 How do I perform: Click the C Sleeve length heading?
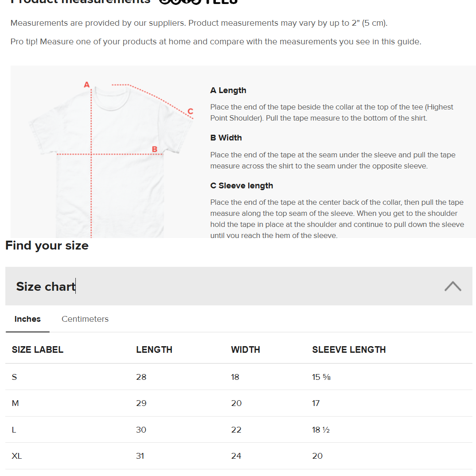click(x=242, y=186)
